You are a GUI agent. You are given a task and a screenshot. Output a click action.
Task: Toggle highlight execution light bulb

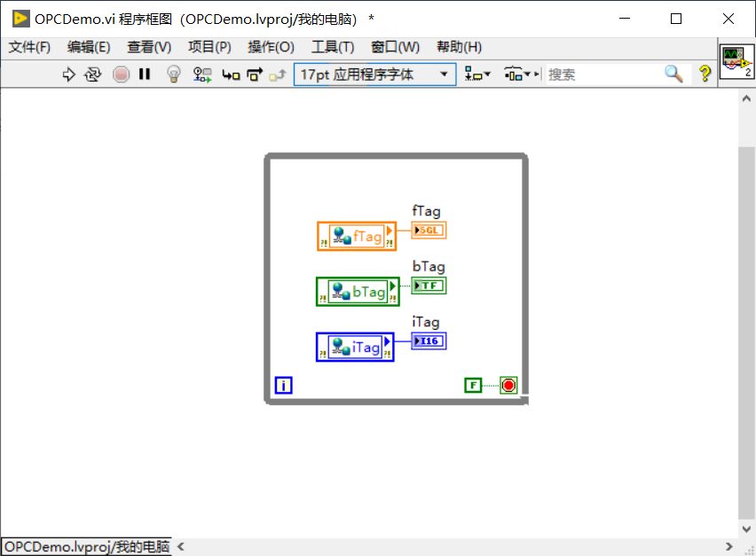click(174, 74)
